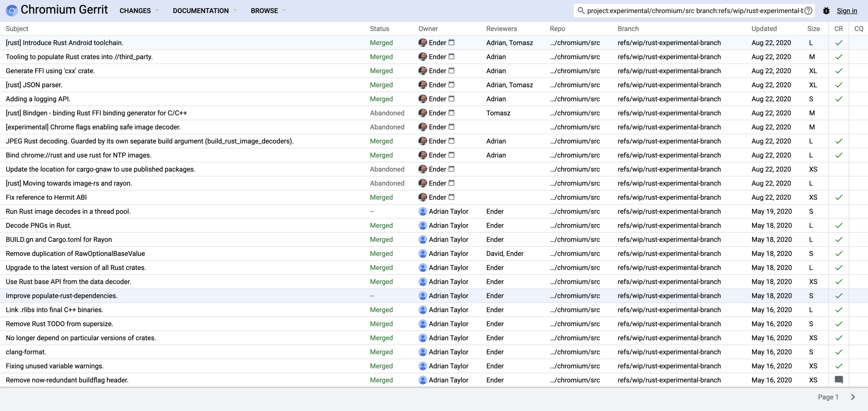This screenshot has height=411, width=868.
Task: Click the comment icon in the last row
Action: point(838,380)
